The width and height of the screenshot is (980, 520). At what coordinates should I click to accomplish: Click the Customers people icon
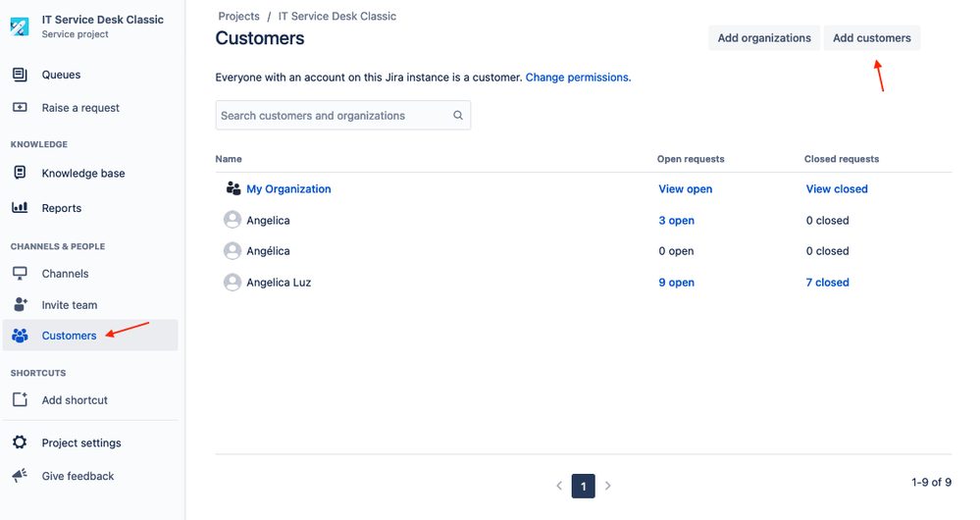20,336
